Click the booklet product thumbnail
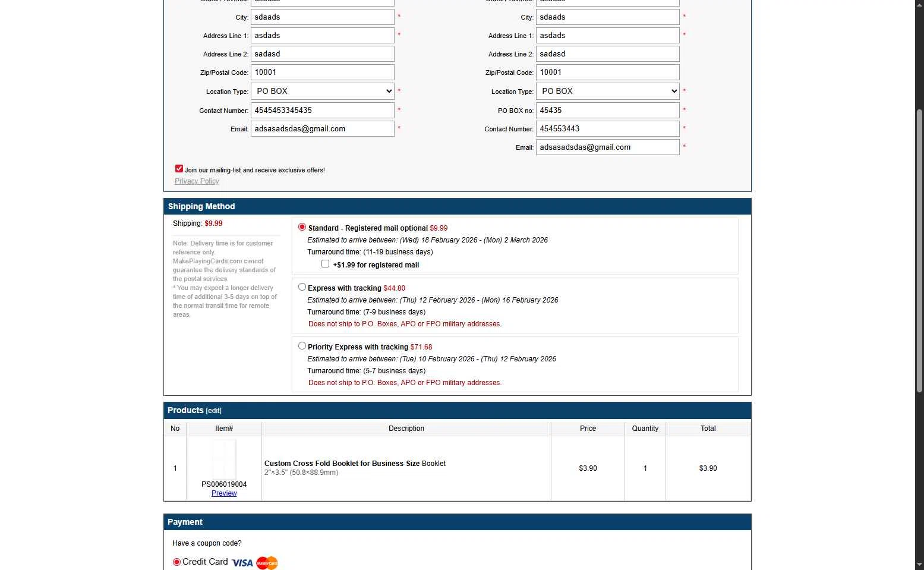This screenshot has height=570, width=924. pyautogui.click(x=224, y=459)
